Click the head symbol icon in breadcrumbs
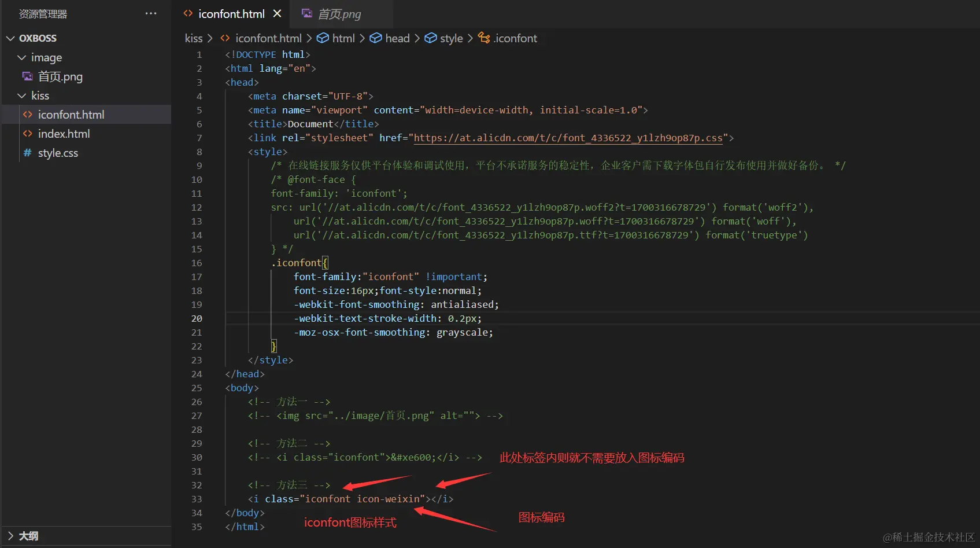The width and height of the screenshot is (980, 548). coord(376,38)
